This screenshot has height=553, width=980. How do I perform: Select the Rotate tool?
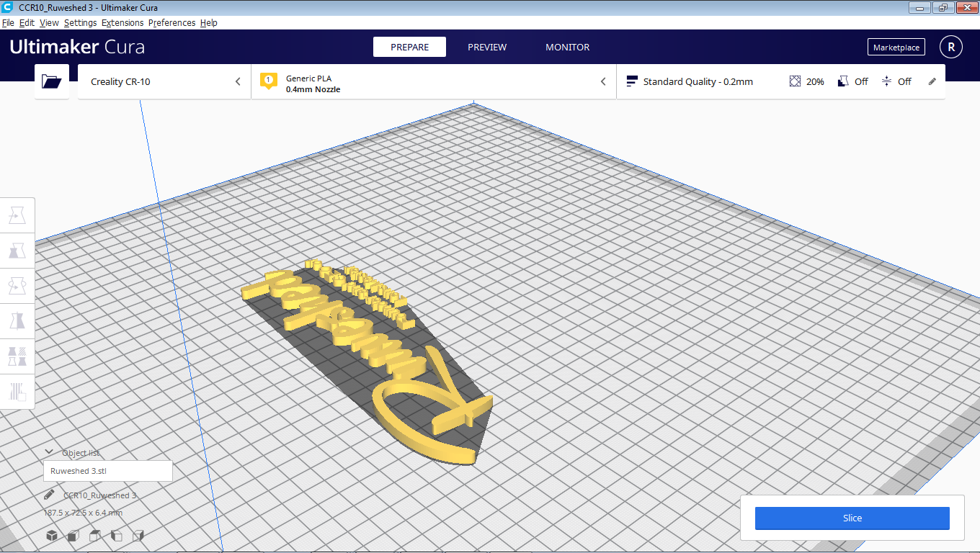coord(17,285)
